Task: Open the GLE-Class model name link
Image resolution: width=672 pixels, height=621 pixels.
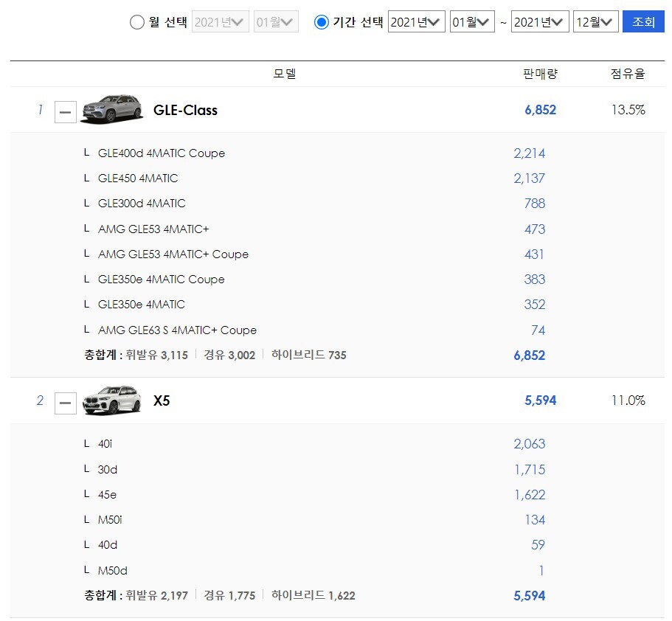Action: pos(185,110)
